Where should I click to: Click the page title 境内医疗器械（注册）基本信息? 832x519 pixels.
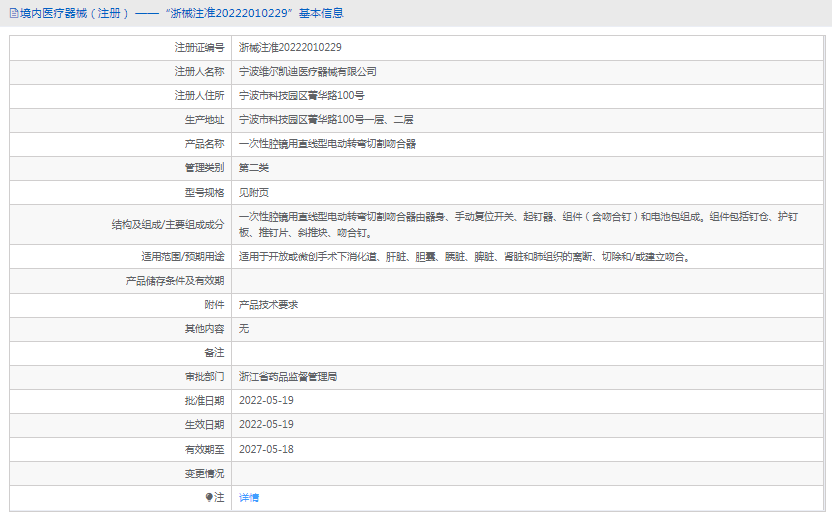(182, 13)
